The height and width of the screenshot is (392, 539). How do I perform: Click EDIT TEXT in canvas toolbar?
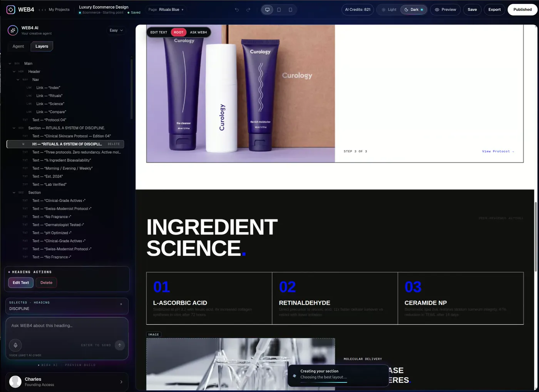[x=159, y=32]
